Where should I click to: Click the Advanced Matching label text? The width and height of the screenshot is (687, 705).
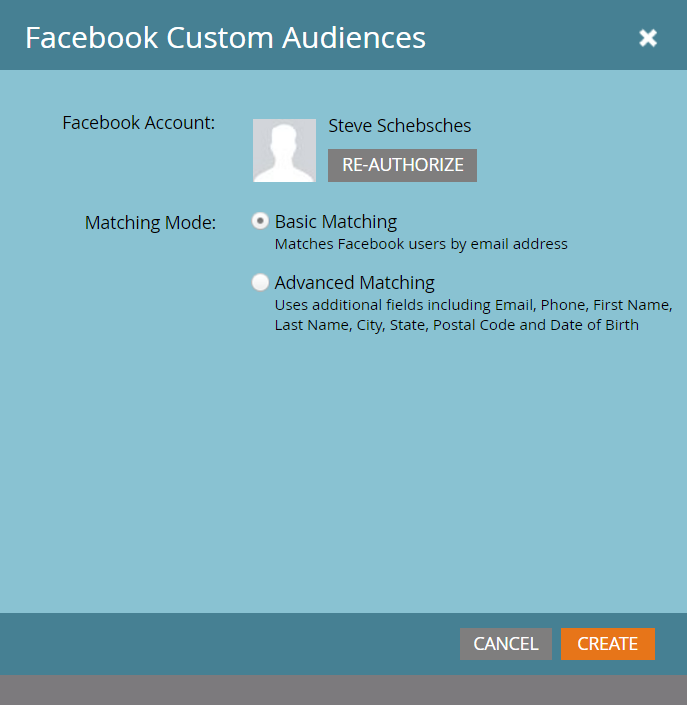[x=355, y=283]
